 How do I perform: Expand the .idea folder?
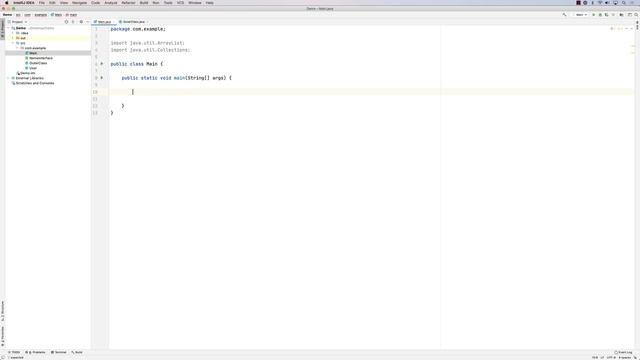13,33
